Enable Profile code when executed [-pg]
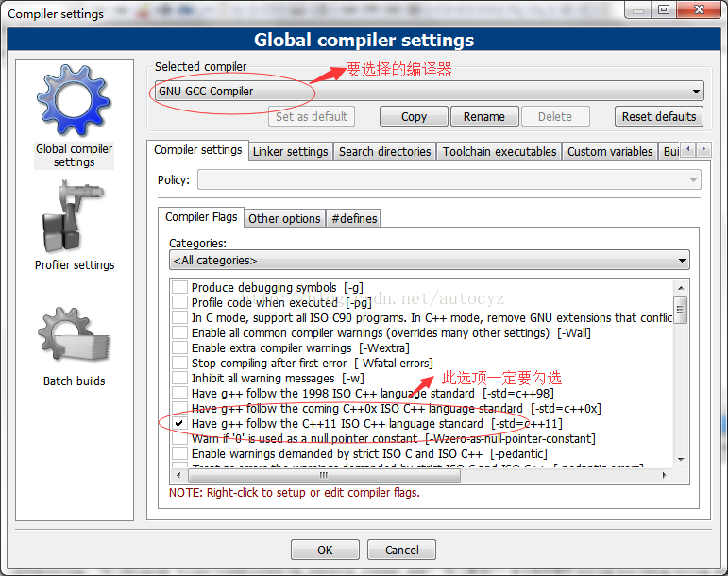728x576 pixels. (x=179, y=302)
